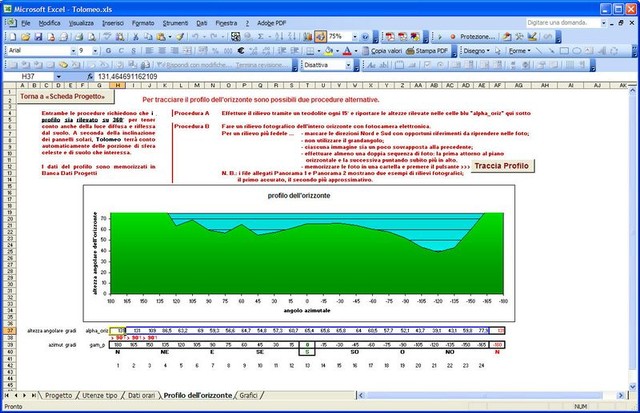Viewport: 640px width, 413px height.
Task: Click the Traccia Profilo button
Action: pyautogui.click(x=502, y=166)
